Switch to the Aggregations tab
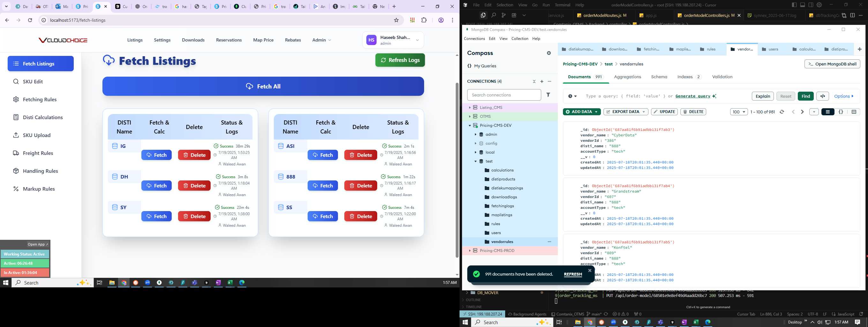This screenshot has height=327, width=868. [x=627, y=77]
